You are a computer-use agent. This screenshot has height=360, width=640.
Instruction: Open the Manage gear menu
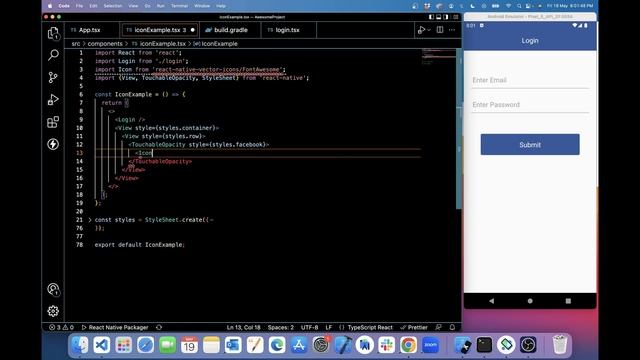(53, 311)
